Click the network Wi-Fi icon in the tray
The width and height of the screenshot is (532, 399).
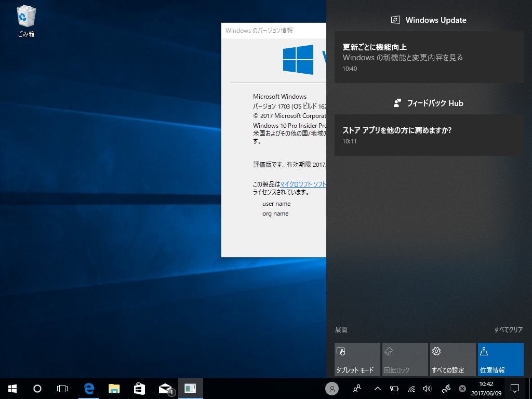[411, 388]
